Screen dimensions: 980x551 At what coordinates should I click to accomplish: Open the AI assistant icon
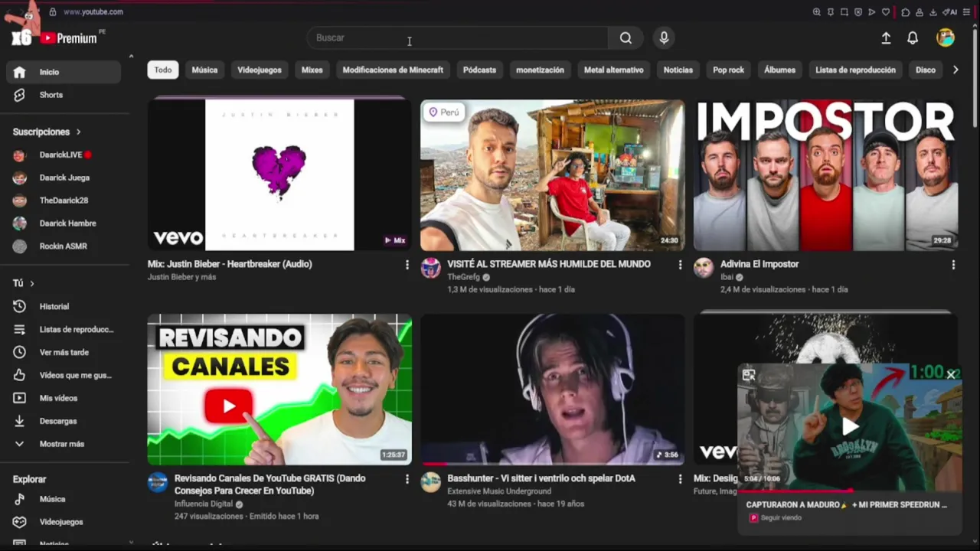tap(950, 12)
